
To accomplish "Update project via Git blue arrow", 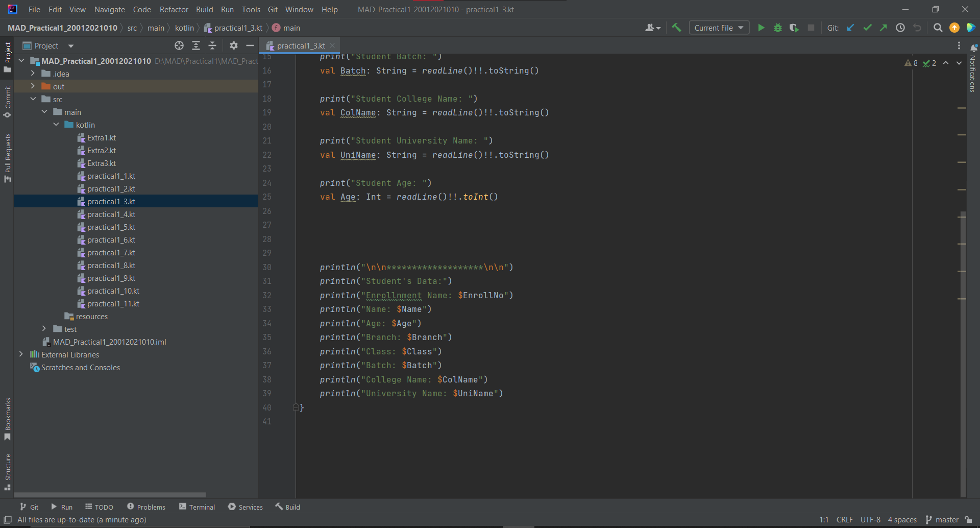I will pyautogui.click(x=850, y=28).
